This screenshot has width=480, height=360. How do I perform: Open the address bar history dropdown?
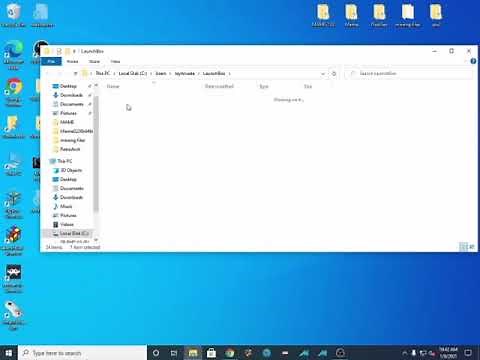tap(323, 74)
